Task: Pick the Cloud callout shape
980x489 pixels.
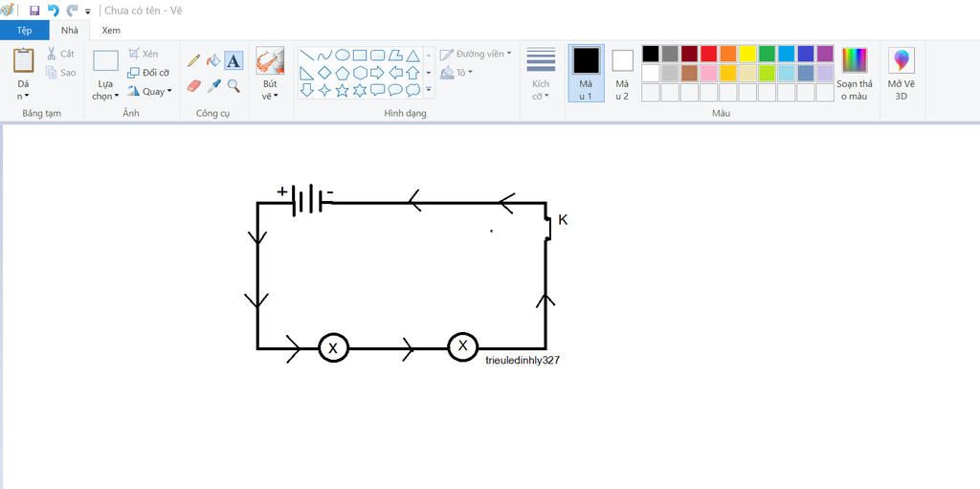Action: [x=412, y=90]
